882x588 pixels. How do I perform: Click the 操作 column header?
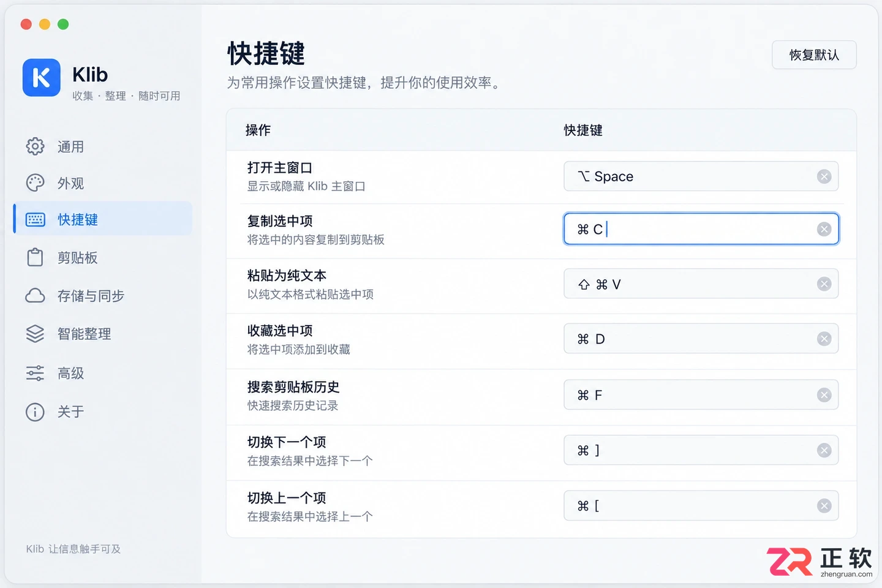click(258, 130)
